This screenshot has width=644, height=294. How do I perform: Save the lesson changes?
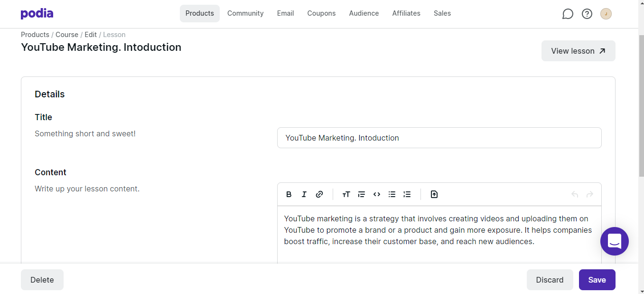tap(597, 280)
